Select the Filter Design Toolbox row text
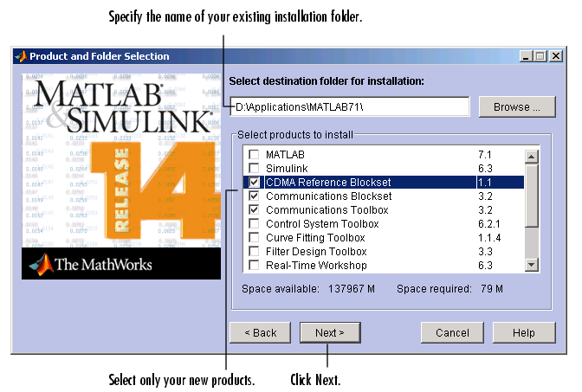 coord(316,252)
